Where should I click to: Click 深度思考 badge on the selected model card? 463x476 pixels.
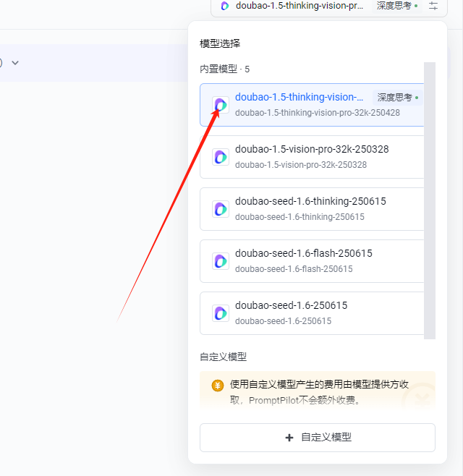point(398,98)
